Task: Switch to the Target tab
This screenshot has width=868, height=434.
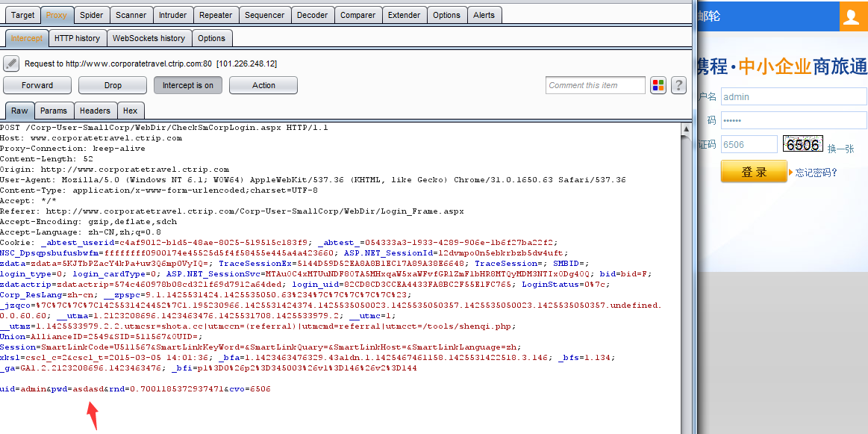Action: [22, 15]
